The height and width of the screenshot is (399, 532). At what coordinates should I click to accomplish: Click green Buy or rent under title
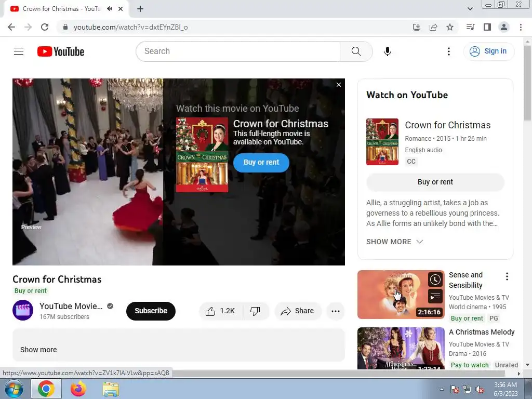pyautogui.click(x=31, y=291)
